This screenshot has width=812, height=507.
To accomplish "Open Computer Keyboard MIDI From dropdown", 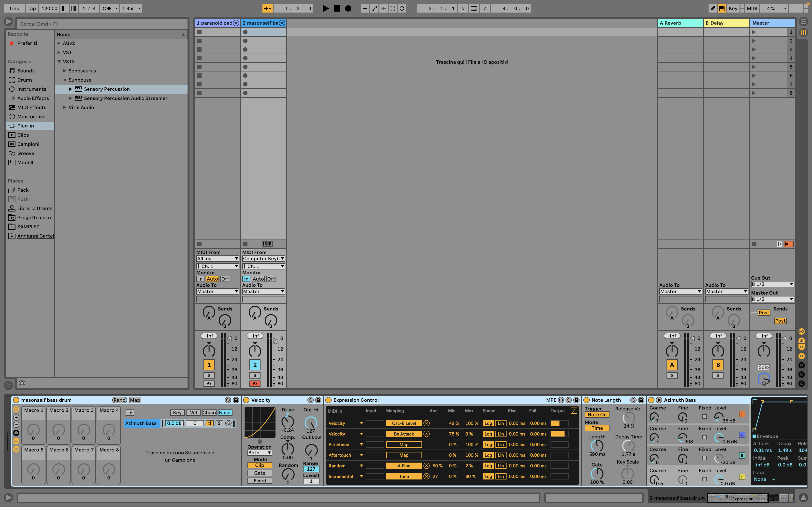I will (x=263, y=259).
